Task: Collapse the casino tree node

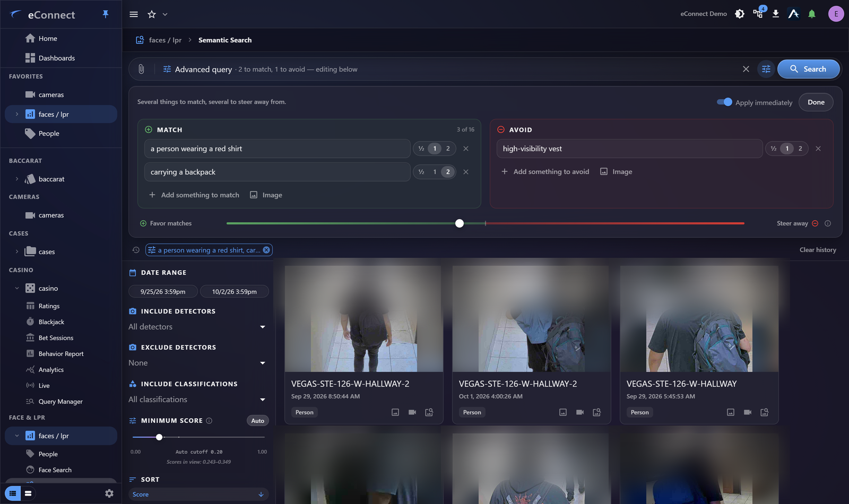Action: (17, 288)
